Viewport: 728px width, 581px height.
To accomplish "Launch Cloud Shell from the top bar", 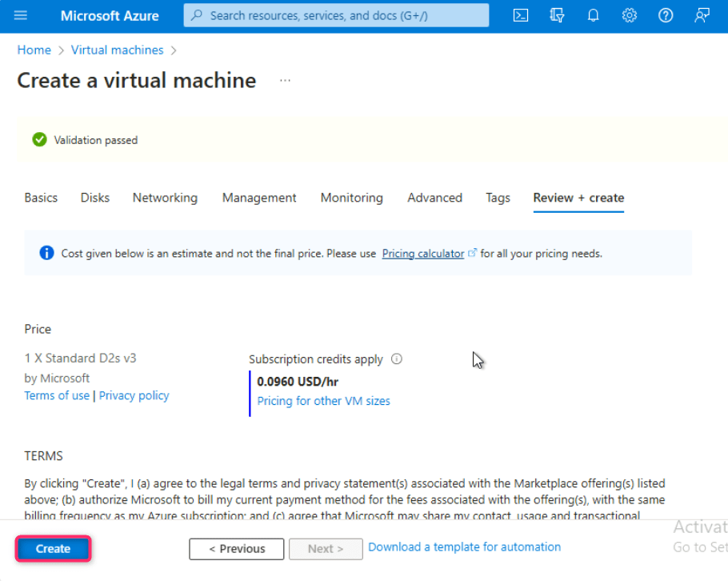I will [x=521, y=15].
